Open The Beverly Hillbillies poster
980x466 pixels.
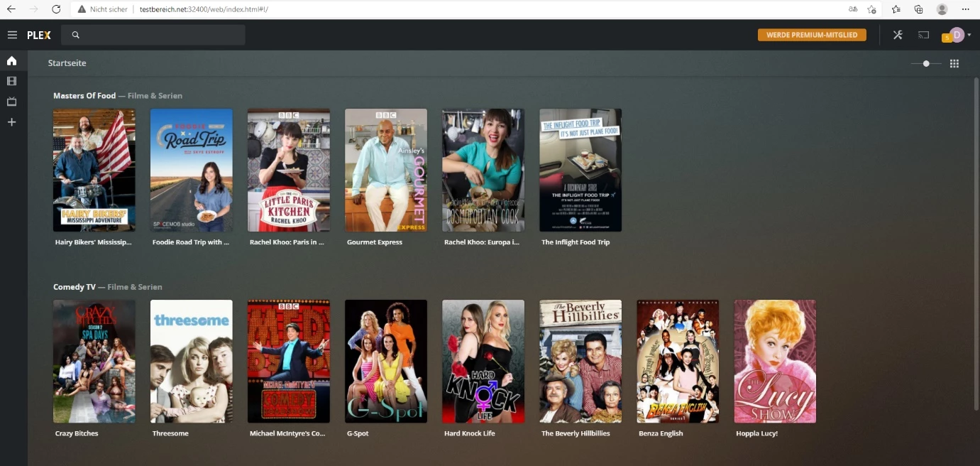tap(580, 361)
